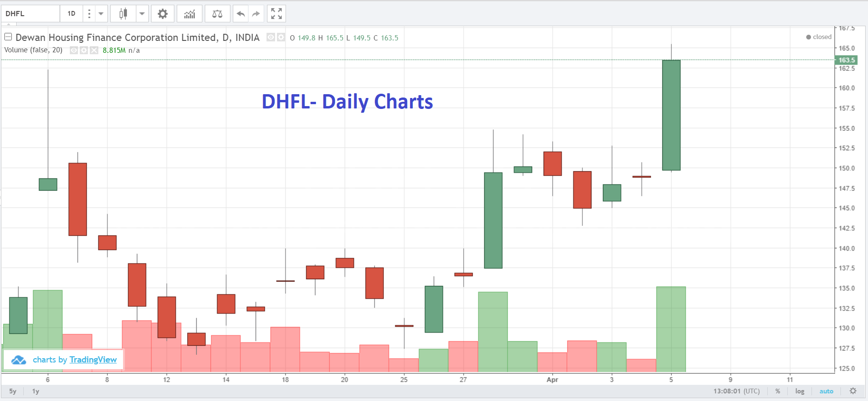Click the Dewan Housing Finance Corporation title
Viewport: 868px width, 401px height.
(x=138, y=38)
